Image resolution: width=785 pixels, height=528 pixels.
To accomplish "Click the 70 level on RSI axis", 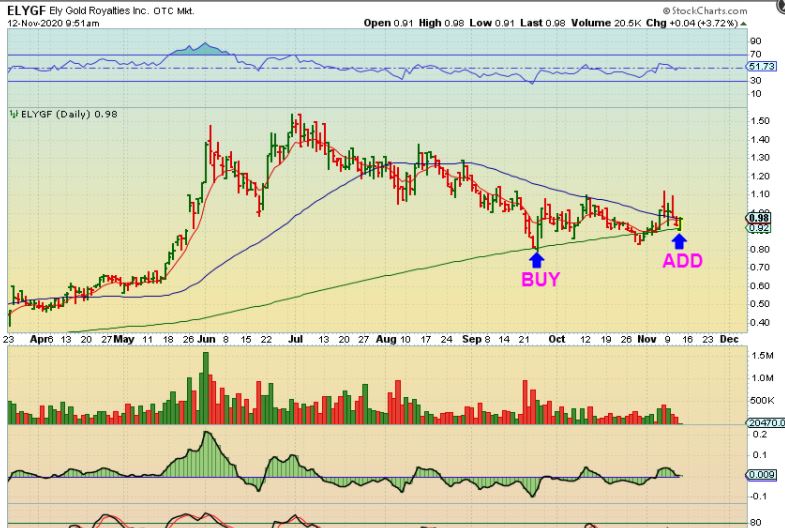I will coord(755,54).
